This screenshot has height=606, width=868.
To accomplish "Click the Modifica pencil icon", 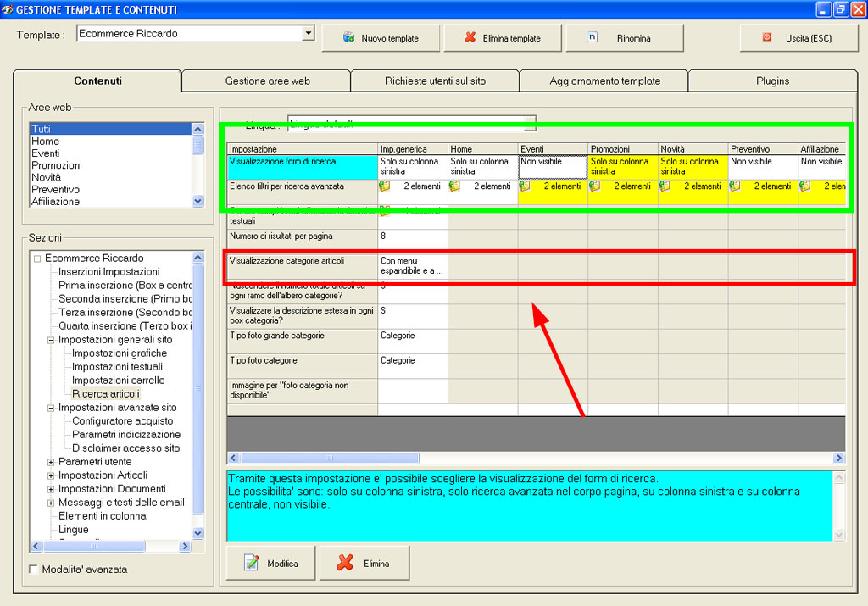I will 251,562.
